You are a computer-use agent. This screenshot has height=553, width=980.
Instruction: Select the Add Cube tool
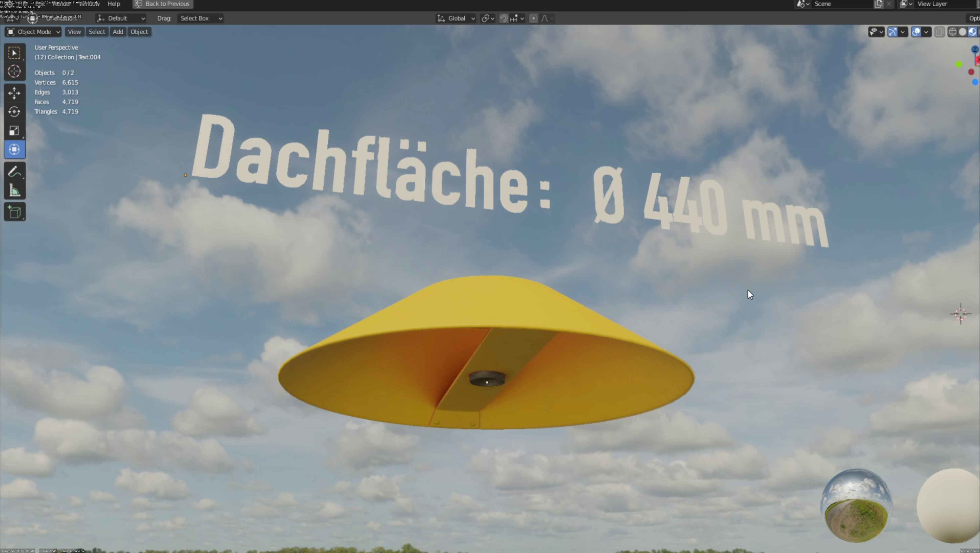click(x=14, y=212)
